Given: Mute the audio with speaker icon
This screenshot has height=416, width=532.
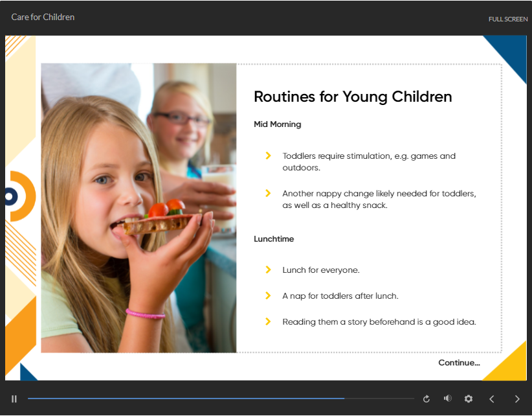Looking at the screenshot, I should coord(447,399).
